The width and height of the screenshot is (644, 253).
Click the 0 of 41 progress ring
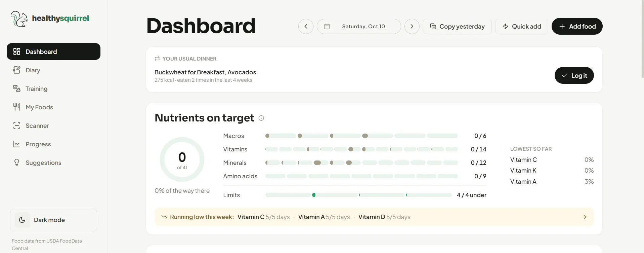click(x=182, y=159)
